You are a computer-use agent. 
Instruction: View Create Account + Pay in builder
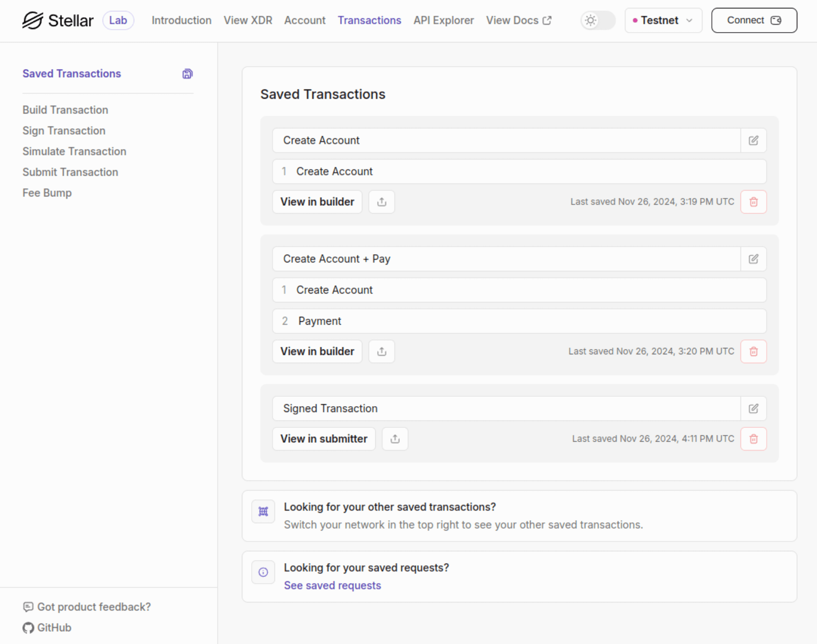317,351
